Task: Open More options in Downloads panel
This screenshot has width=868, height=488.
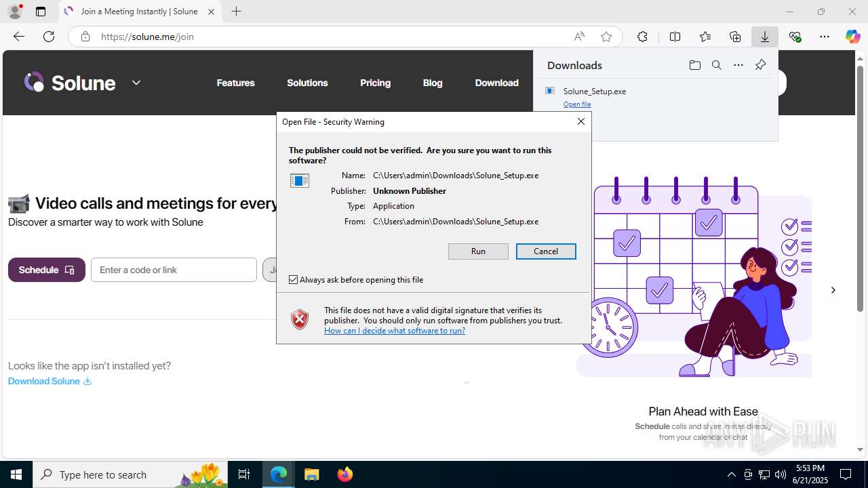Action: point(738,65)
